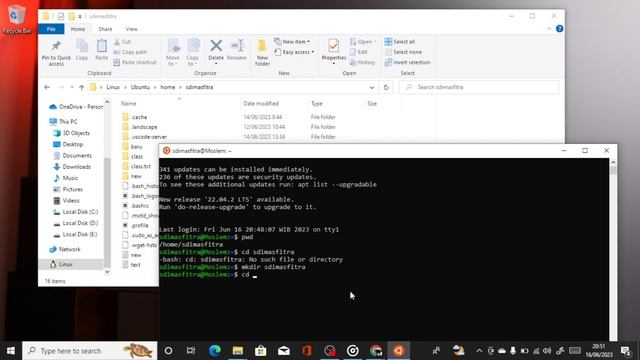Click Select none in ribbon
This screenshot has width=640, height=360.
(x=403, y=52)
